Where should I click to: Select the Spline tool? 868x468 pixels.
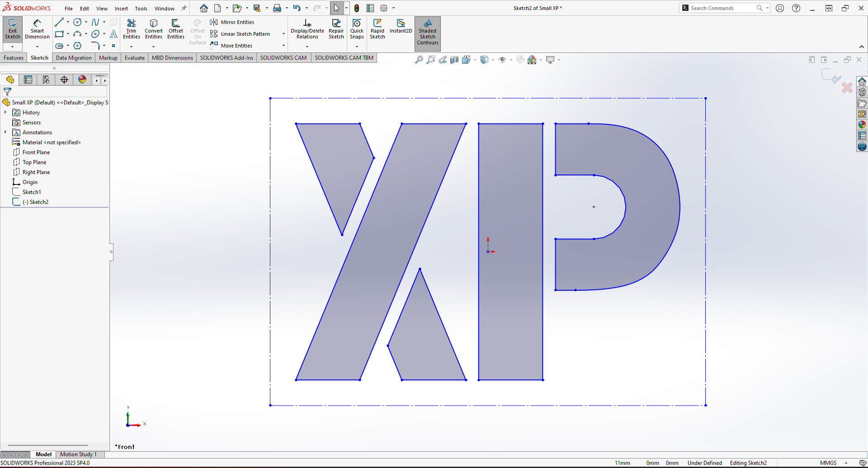click(x=95, y=22)
